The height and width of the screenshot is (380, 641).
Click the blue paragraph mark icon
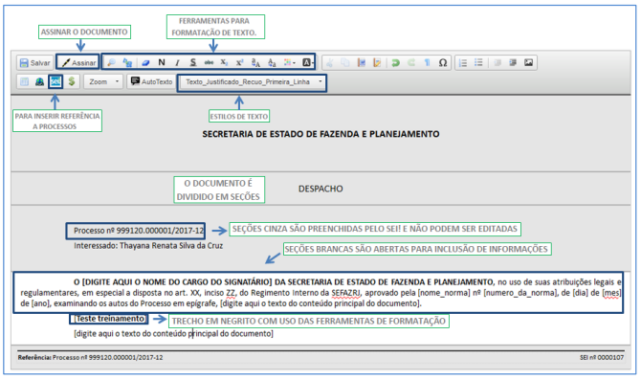click(x=427, y=63)
